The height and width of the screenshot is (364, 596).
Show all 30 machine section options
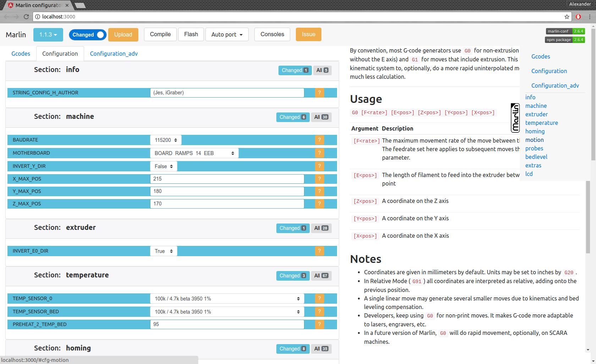point(321,117)
